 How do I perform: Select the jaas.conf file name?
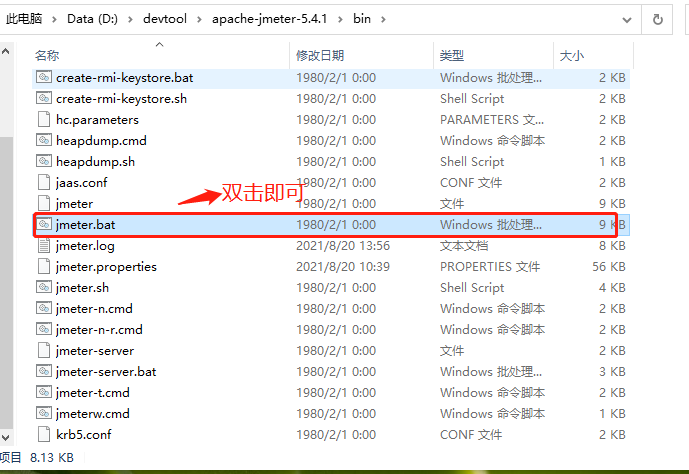(81, 183)
